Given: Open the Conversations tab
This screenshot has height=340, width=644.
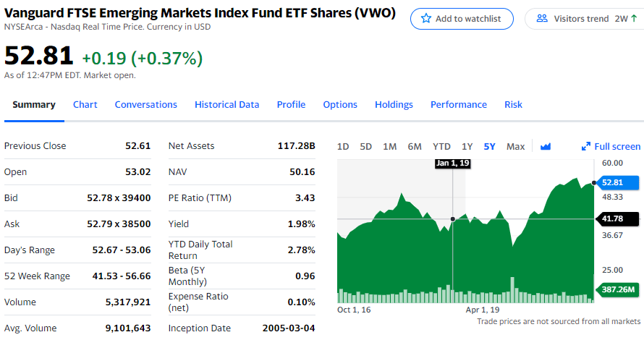Looking at the screenshot, I should point(145,104).
